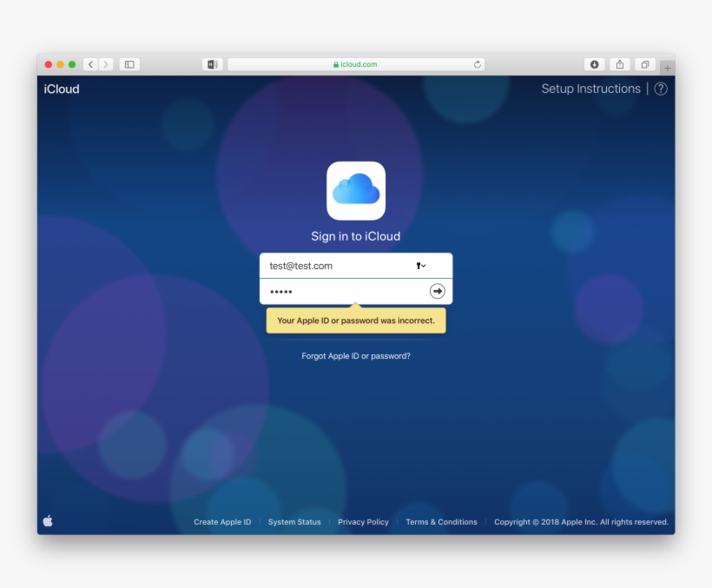The image size is (712, 588).
Task: Click the iCloud title in header
Action: pyautogui.click(x=62, y=89)
